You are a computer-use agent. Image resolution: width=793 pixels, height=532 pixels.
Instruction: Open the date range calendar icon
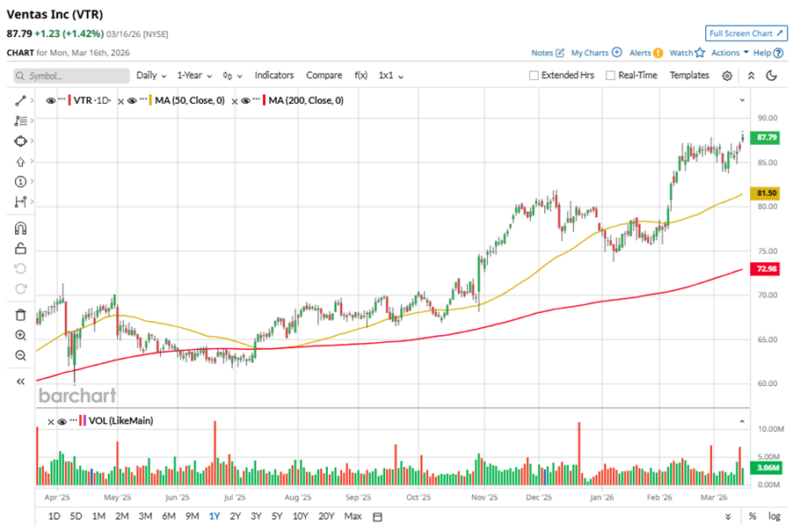point(377,517)
